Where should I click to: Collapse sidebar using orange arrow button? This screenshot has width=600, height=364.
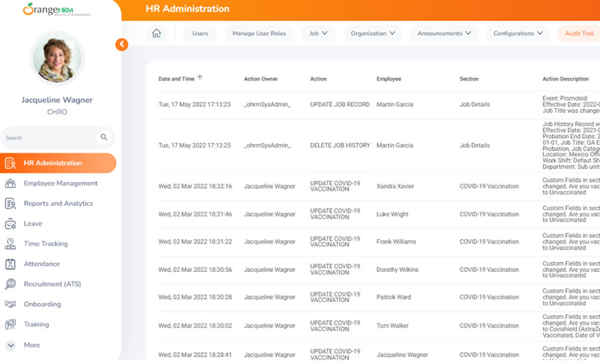tap(121, 45)
